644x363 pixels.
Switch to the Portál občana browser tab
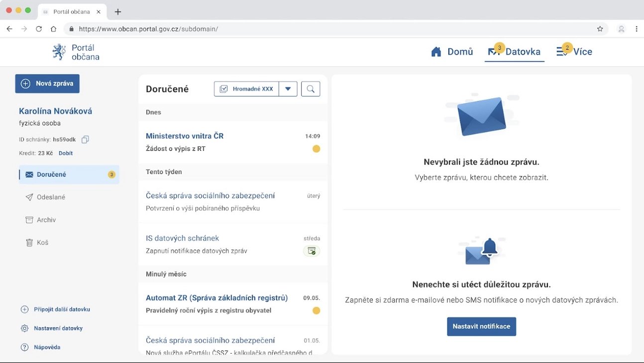click(x=73, y=11)
